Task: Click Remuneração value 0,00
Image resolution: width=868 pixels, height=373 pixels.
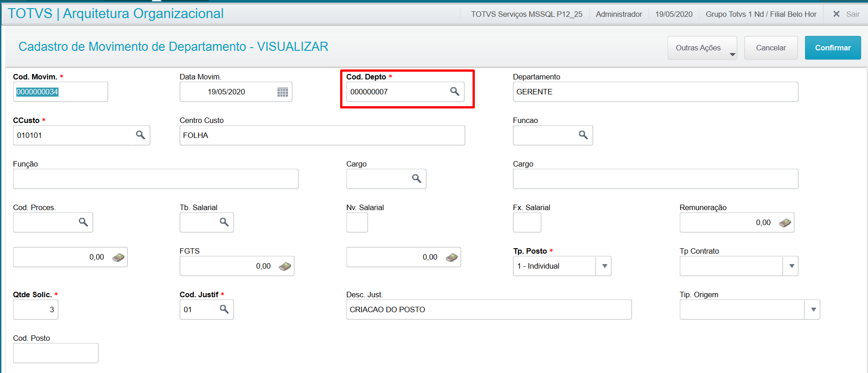Action: click(763, 222)
